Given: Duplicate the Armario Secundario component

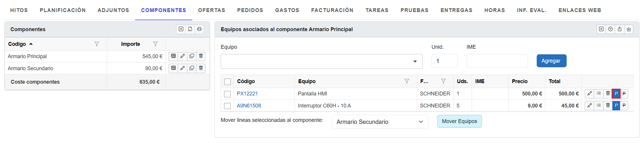Looking at the screenshot, I should 192,68.
